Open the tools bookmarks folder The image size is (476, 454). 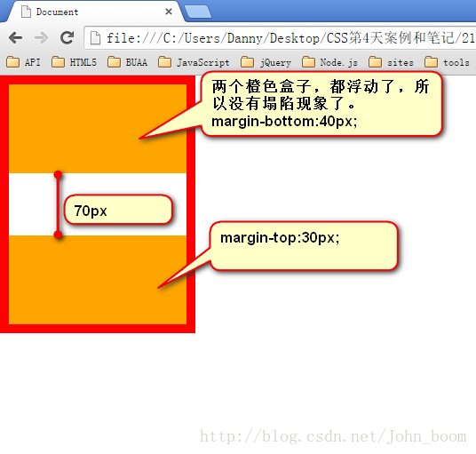pos(447,62)
